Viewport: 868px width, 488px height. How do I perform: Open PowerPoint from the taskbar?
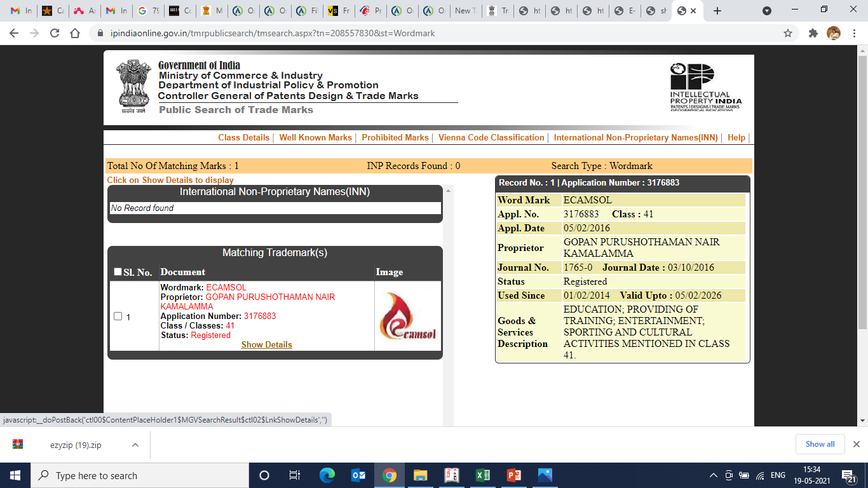[x=513, y=475]
